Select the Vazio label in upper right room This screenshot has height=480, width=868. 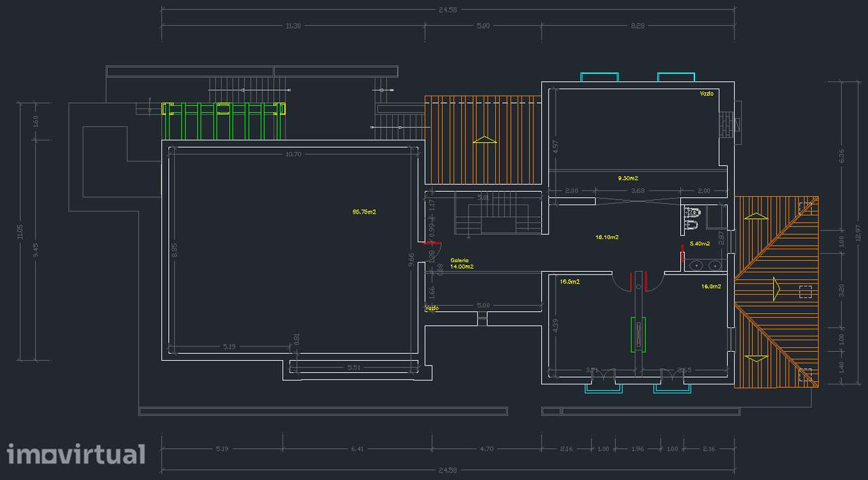707,94
